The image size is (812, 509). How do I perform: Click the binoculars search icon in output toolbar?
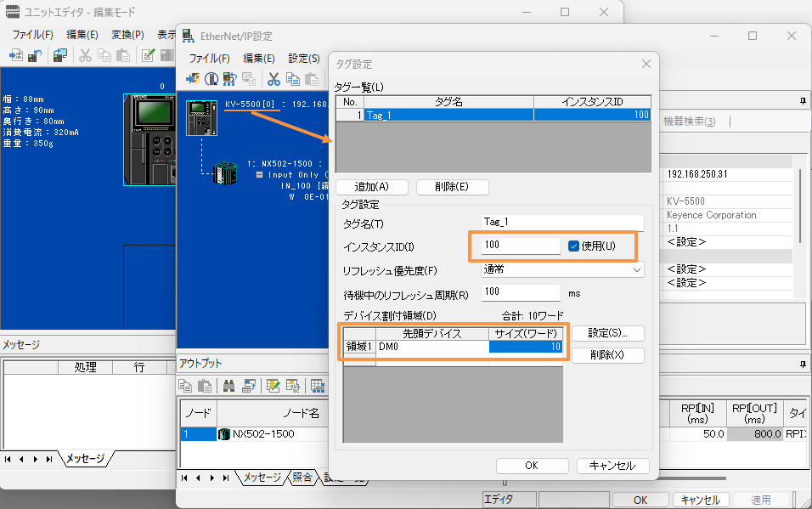coord(229,386)
